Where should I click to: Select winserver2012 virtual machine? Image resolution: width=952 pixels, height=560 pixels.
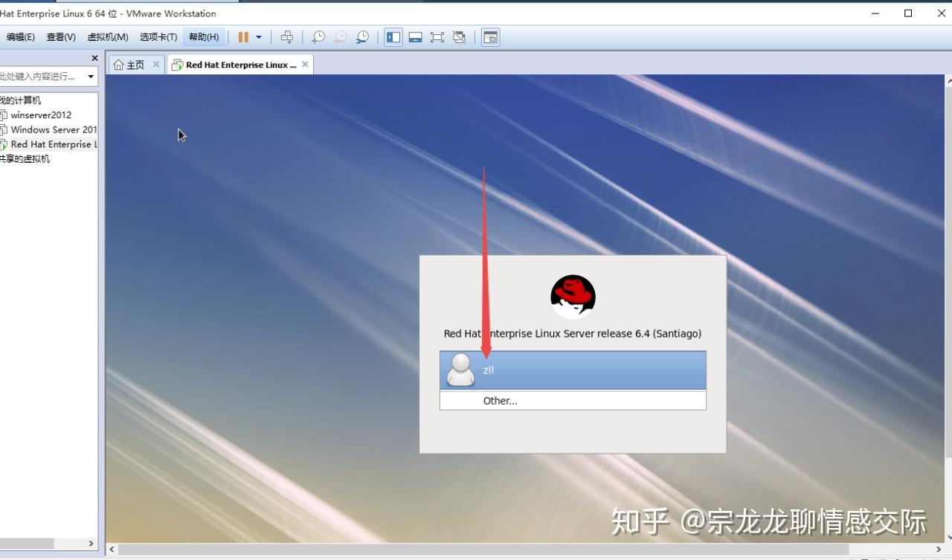pos(41,115)
